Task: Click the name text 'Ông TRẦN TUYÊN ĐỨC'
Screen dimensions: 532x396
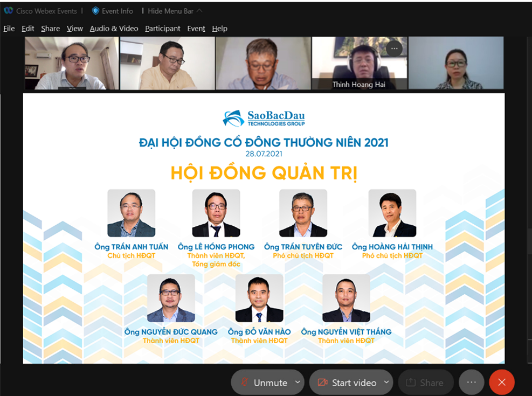Action: coord(303,246)
